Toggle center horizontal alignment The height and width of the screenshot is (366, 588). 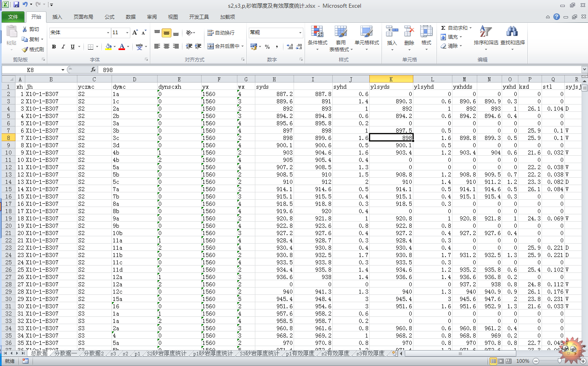coord(166,46)
